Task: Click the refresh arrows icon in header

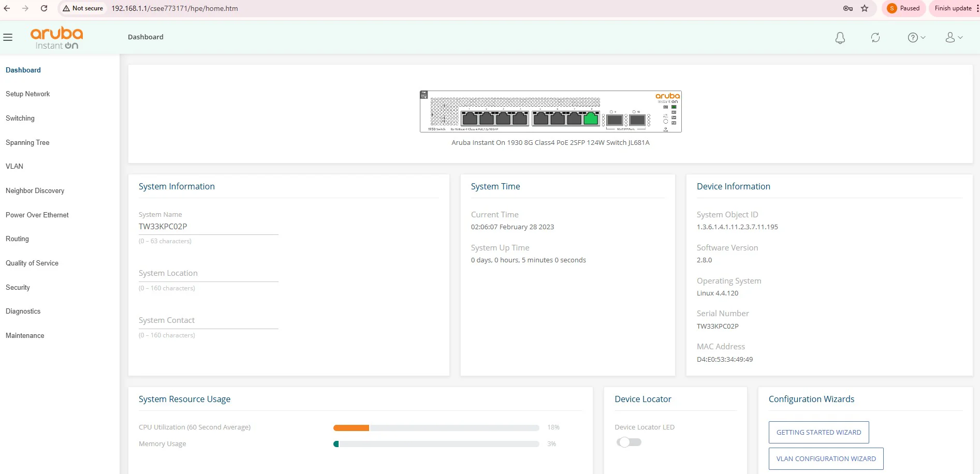Action: pyautogui.click(x=875, y=37)
